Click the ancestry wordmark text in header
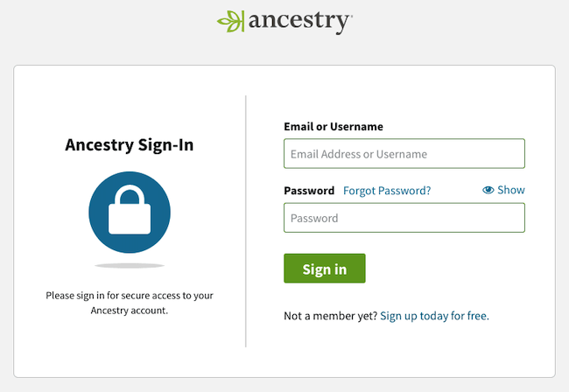 (x=300, y=22)
